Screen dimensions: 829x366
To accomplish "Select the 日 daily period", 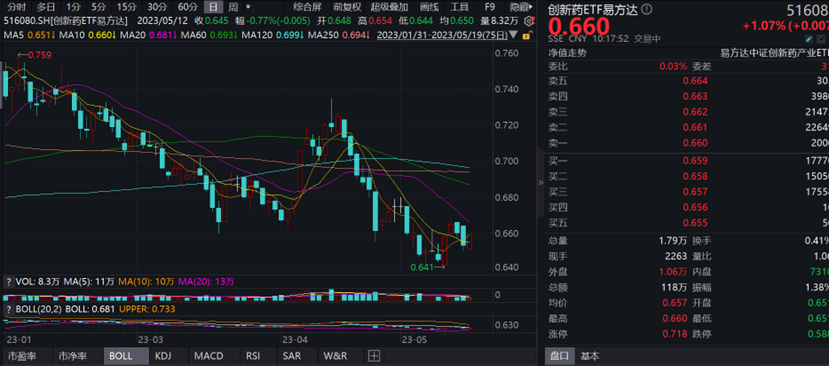I will click(213, 7).
